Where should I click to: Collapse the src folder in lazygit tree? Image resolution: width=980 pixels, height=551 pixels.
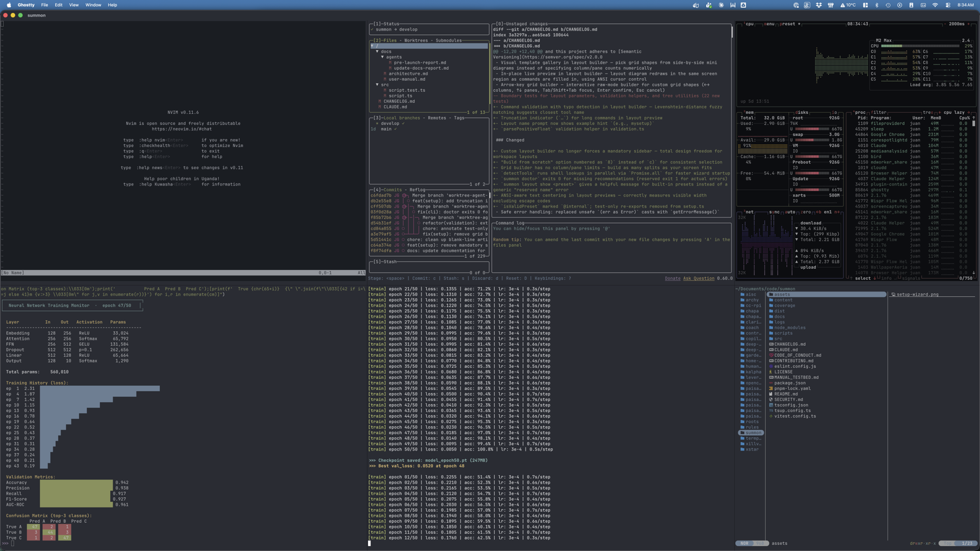pyautogui.click(x=385, y=84)
